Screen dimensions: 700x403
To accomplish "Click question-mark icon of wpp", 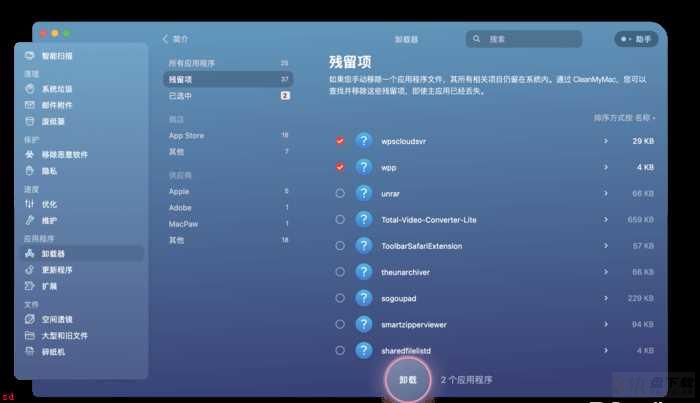I will click(364, 167).
